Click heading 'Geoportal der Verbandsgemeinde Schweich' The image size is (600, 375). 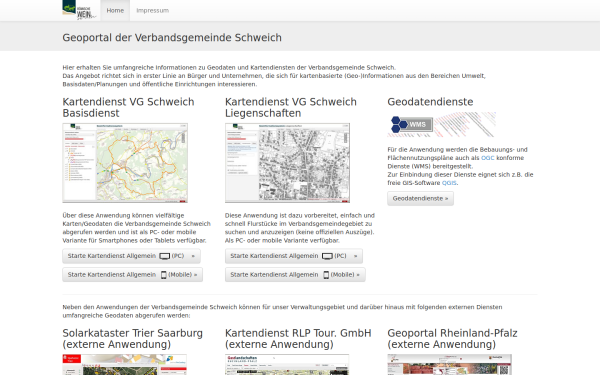pos(172,38)
